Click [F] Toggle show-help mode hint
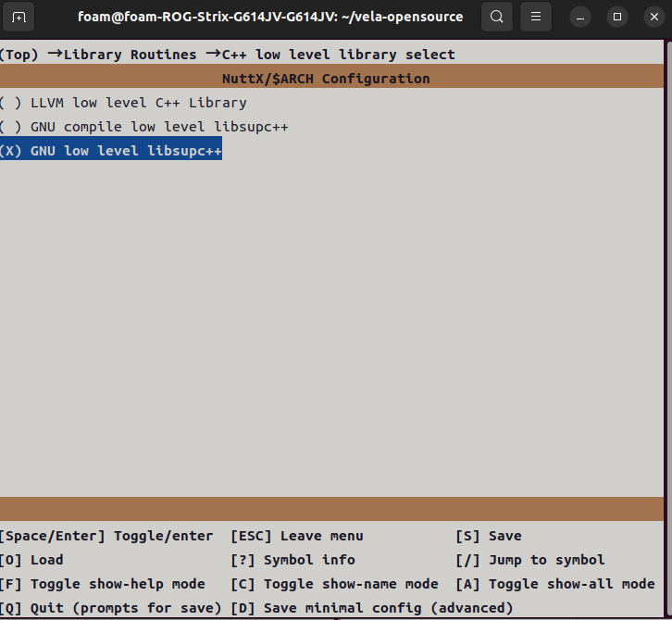 (x=102, y=584)
